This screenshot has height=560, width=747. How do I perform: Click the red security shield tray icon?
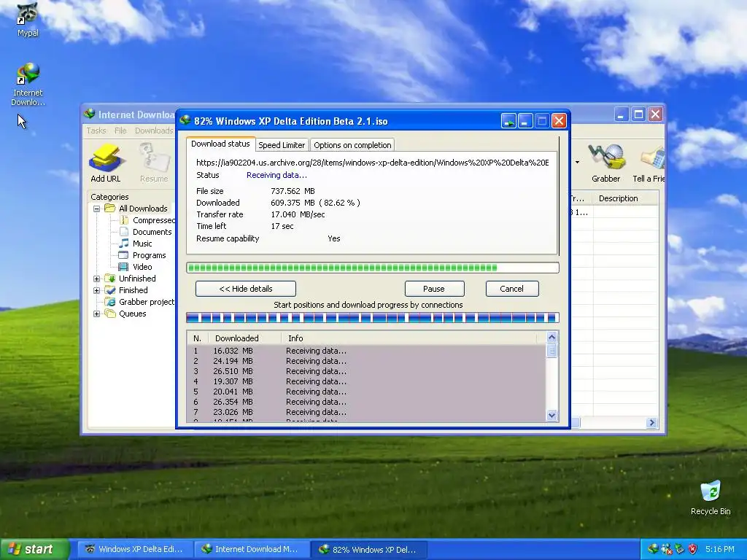click(693, 549)
